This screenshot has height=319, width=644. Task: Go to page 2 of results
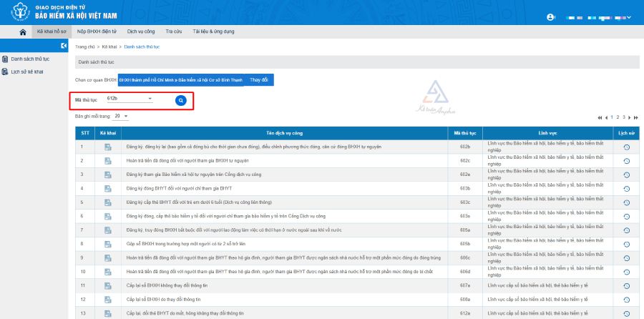pos(617,117)
